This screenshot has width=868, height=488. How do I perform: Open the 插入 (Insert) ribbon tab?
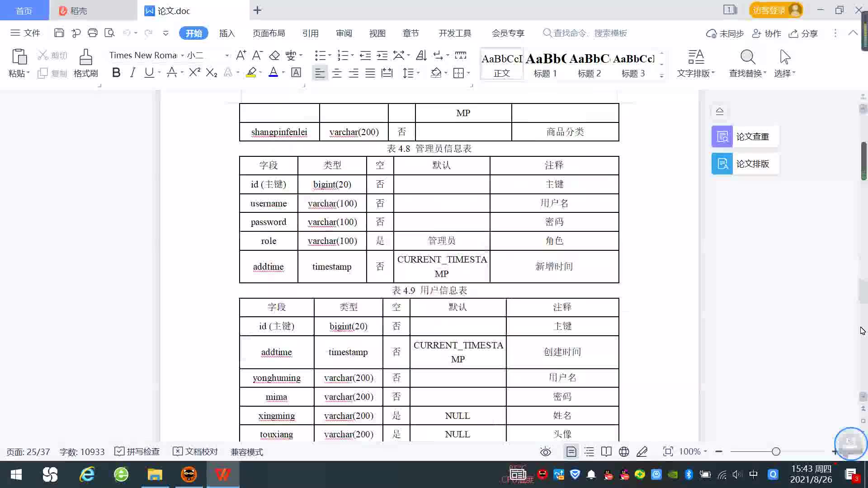[x=227, y=33]
